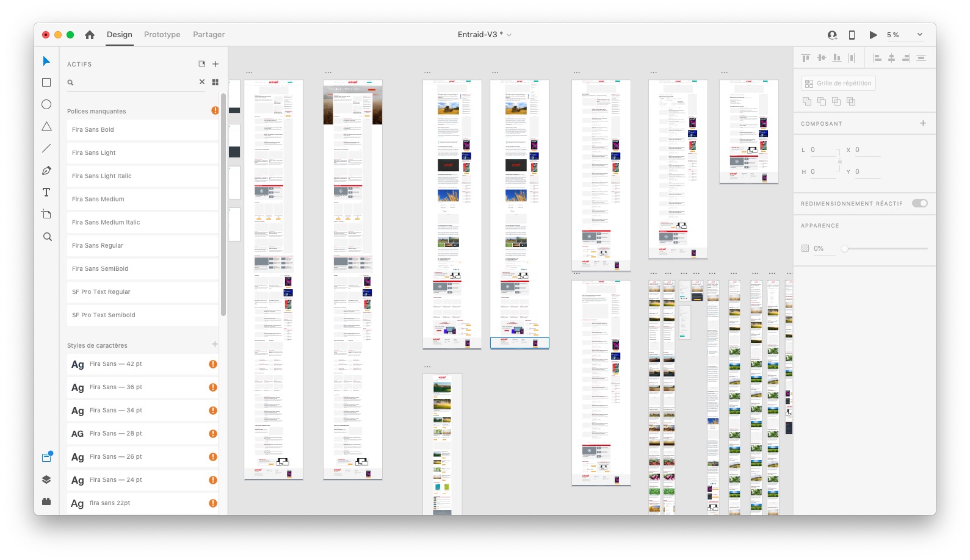Select the Artboard tool

pyautogui.click(x=46, y=214)
